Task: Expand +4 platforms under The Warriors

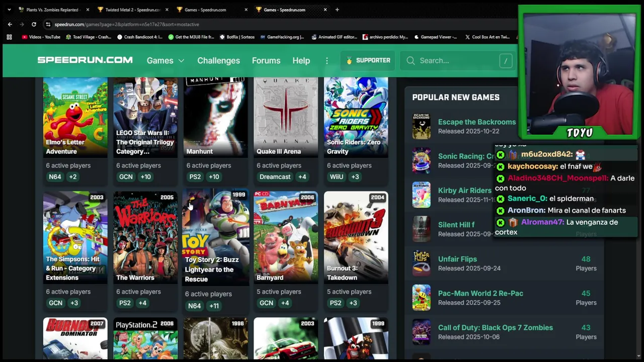Action: click(x=142, y=303)
